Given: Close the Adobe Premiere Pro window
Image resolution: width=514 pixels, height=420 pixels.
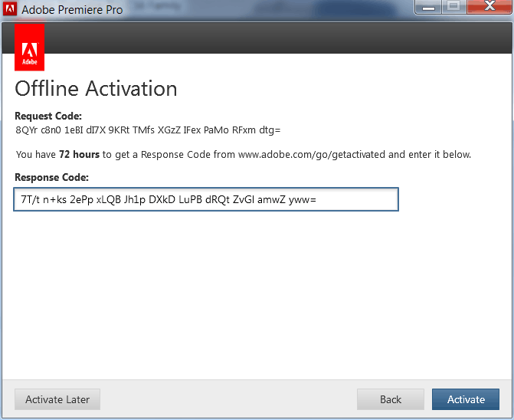Looking at the screenshot, I should (489, 7).
